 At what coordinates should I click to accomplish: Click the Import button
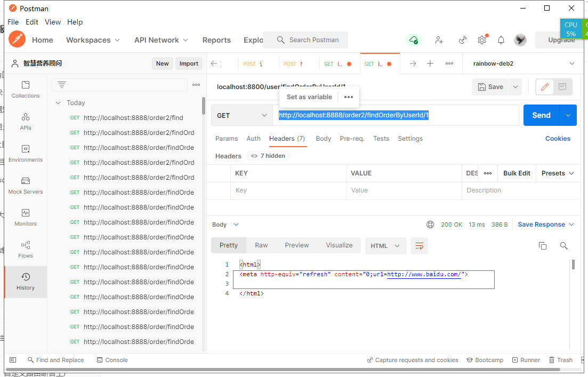pyautogui.click(x=189, y=63)
